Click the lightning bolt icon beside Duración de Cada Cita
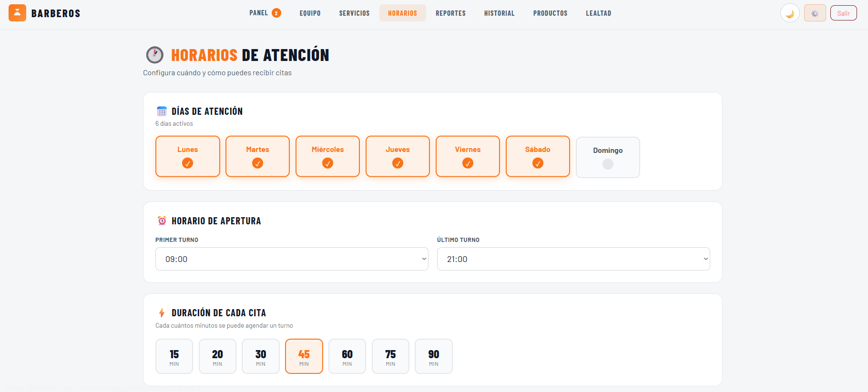Viewport: 868px width, 392px height. 162,313
